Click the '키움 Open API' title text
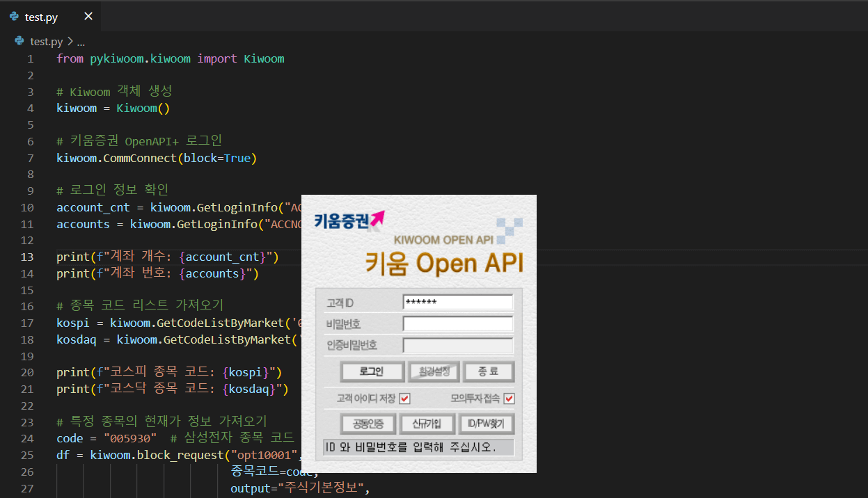The height and width of the screenshot is (498, 868). click(445, 264)
